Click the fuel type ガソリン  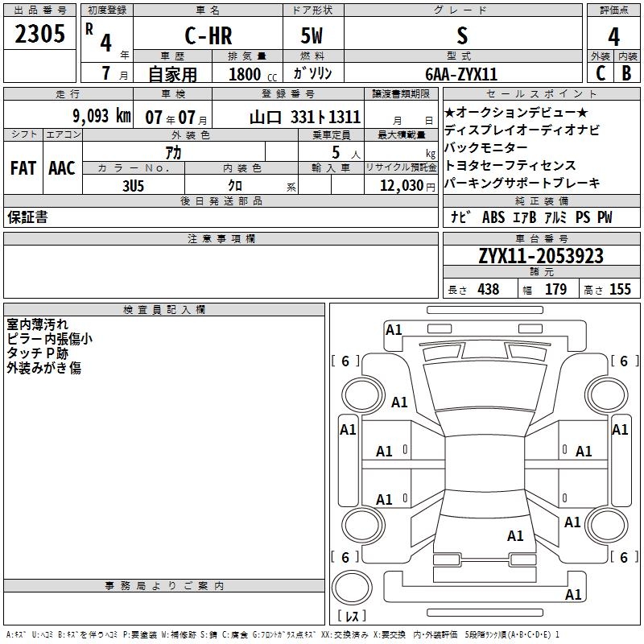(313, 73)
